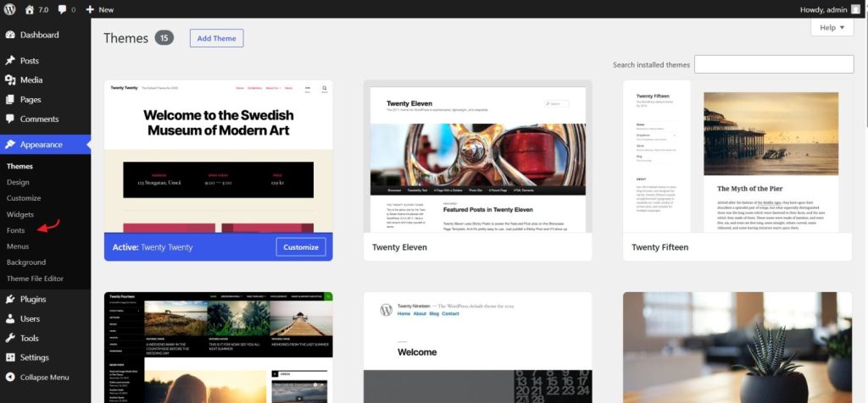The image size is (868, 403).
Task: Click the Tools wrench icon
Action: (x=10, y=339)
